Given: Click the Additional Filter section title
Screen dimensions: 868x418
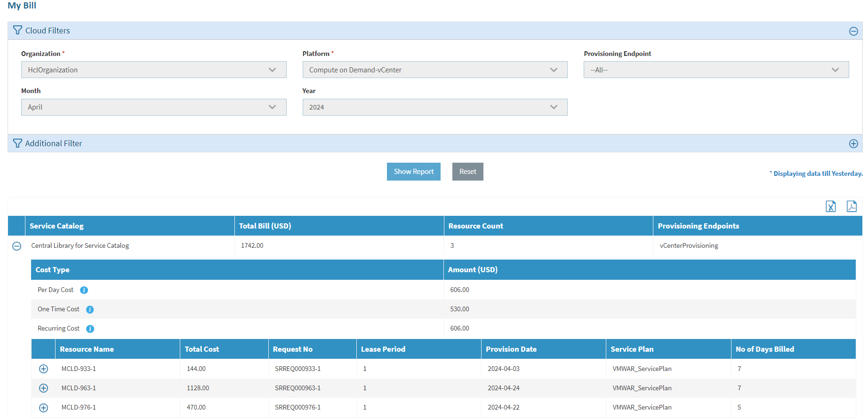Looking at the screenshot, I should (x=54, y=143).
